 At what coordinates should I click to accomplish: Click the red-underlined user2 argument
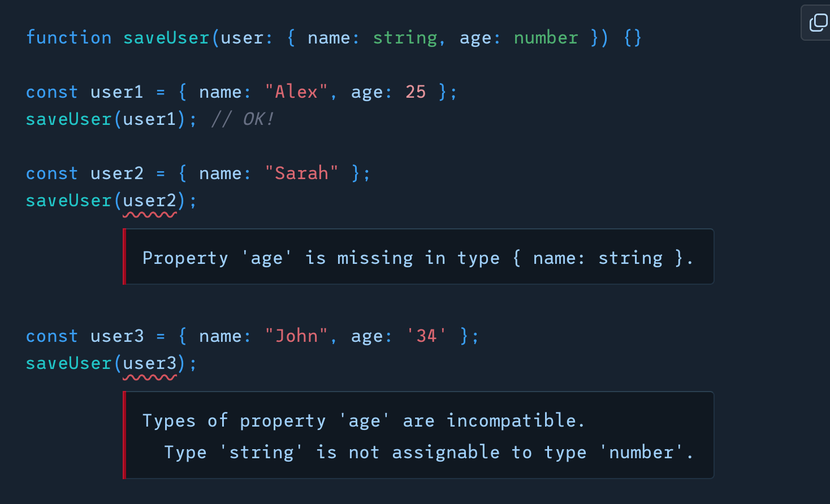point(150,201)
